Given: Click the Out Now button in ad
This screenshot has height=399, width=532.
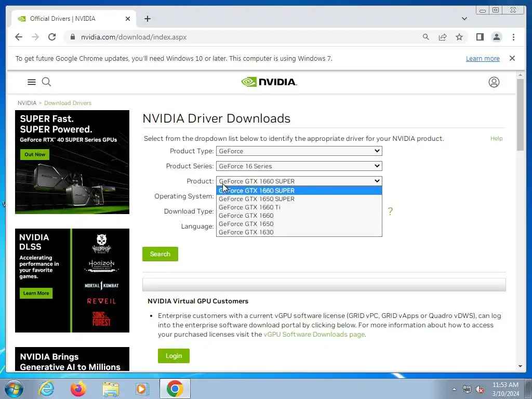Looking at the screenshot, I should tap(35, 154).
